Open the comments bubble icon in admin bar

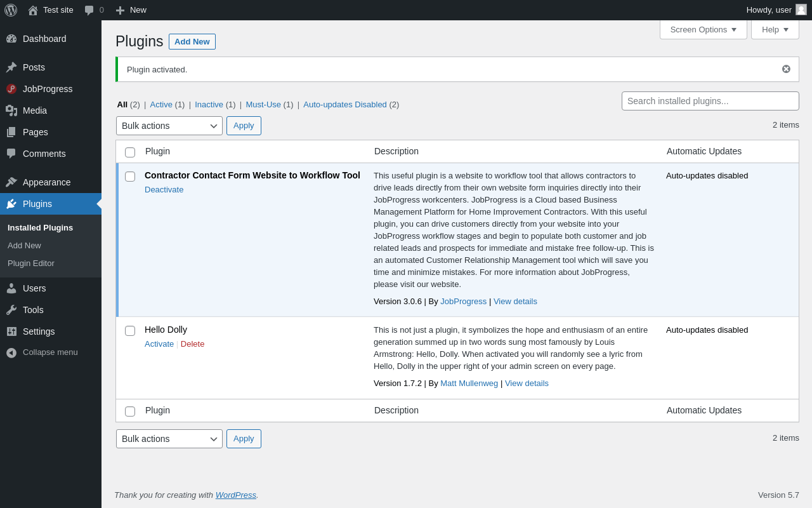(89, 10)
